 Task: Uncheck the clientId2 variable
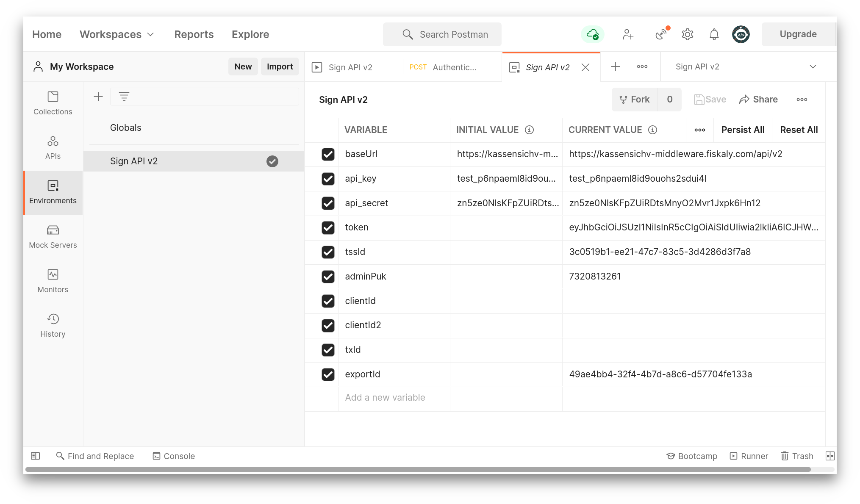point(328,325)
